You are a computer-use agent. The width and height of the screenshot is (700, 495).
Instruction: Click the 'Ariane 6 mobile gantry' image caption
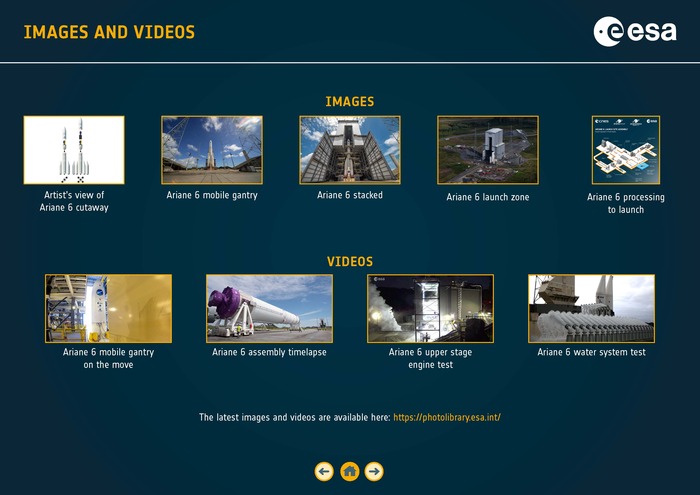pos(212,195)
